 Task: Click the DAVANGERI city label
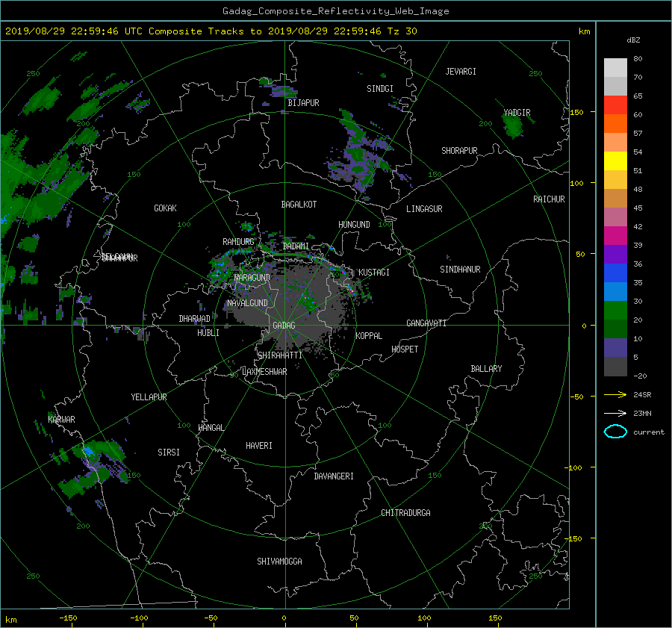coord(334,476)
